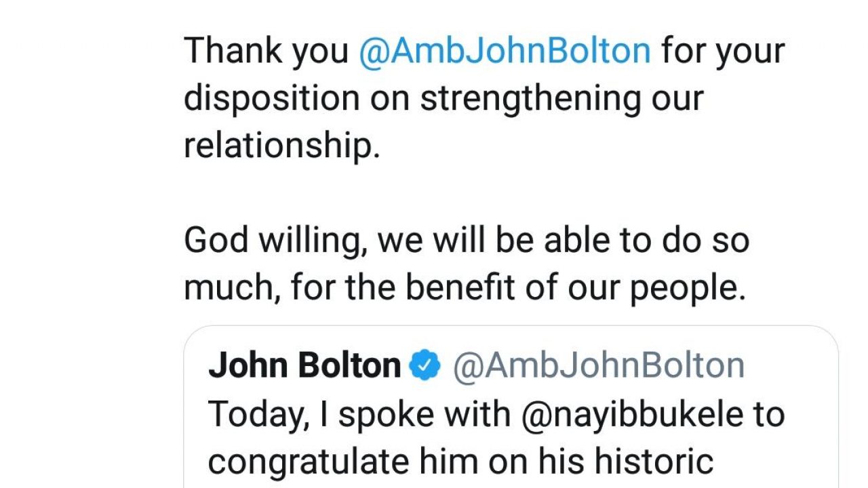The width and height of the screenshot is (868, 488).
Task: Open the blue @AmbJohnBolton mention link
Action: point(504,51)
